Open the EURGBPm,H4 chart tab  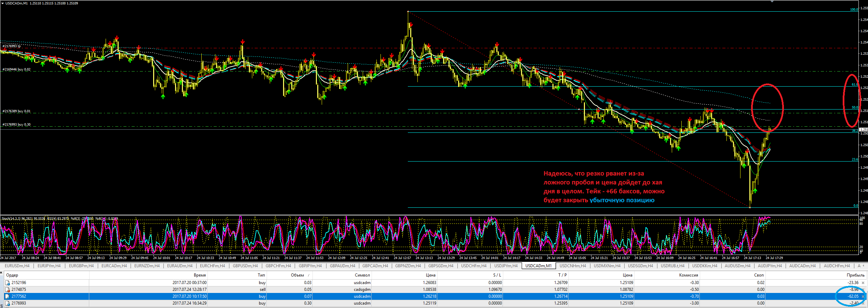(81, 266)
